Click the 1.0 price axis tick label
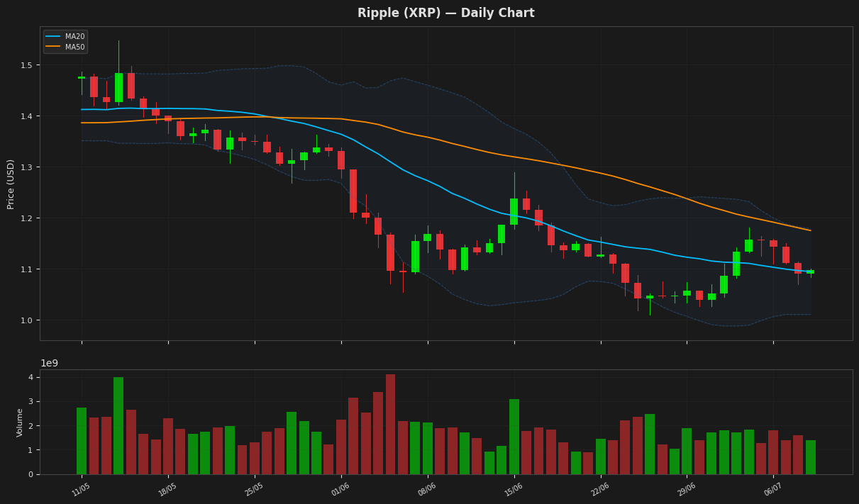 click(27, 320)
